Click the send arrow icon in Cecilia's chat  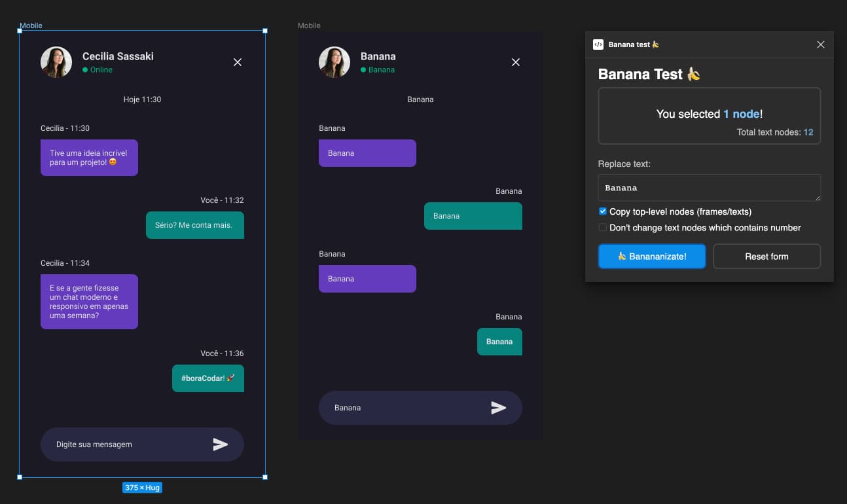221,444
